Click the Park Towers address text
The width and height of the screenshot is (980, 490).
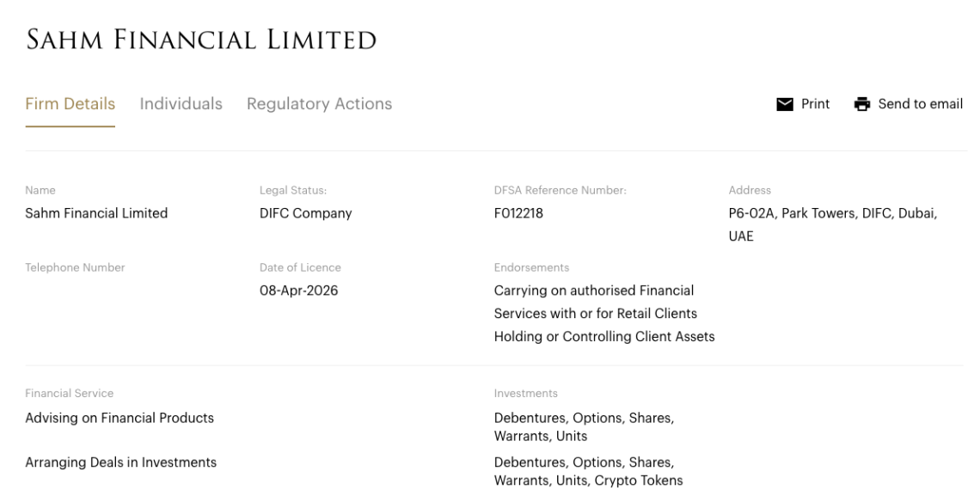click(832, 213)
